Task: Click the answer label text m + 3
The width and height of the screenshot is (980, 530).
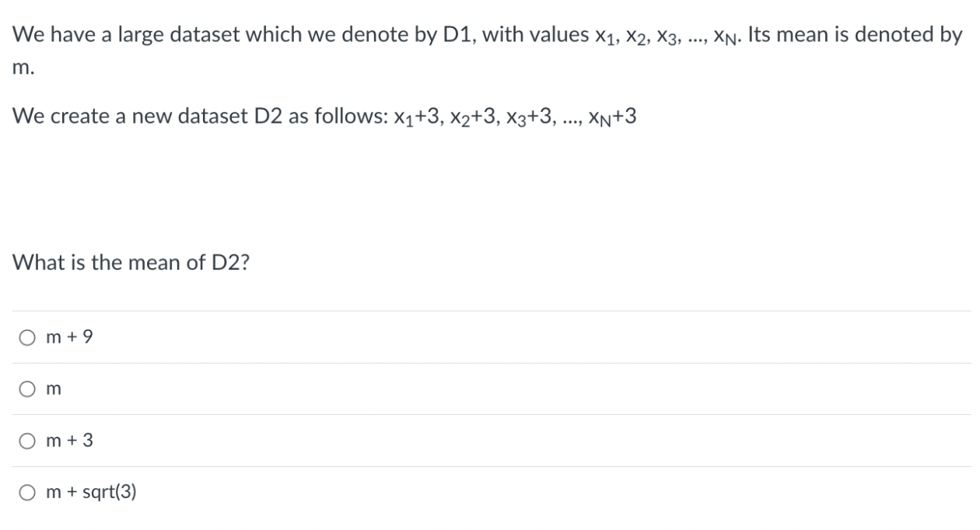Action: [x=69, y=441]
